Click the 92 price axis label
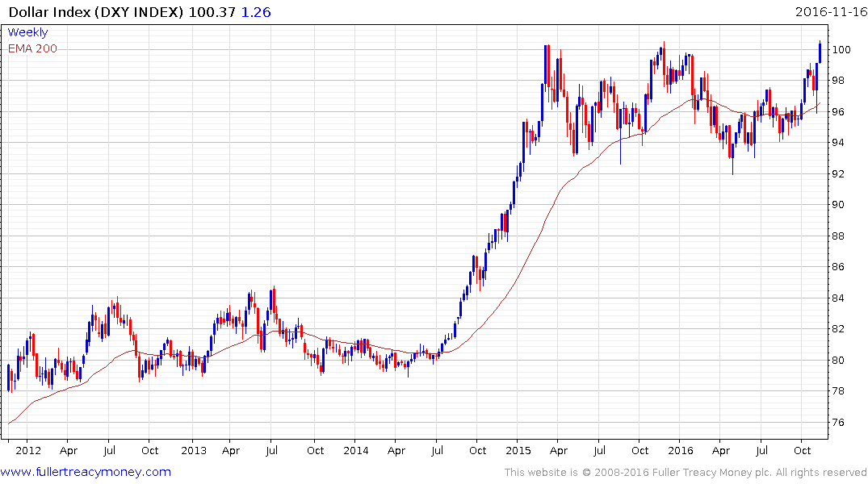This screenshot has width=868, height=484. 838,173
